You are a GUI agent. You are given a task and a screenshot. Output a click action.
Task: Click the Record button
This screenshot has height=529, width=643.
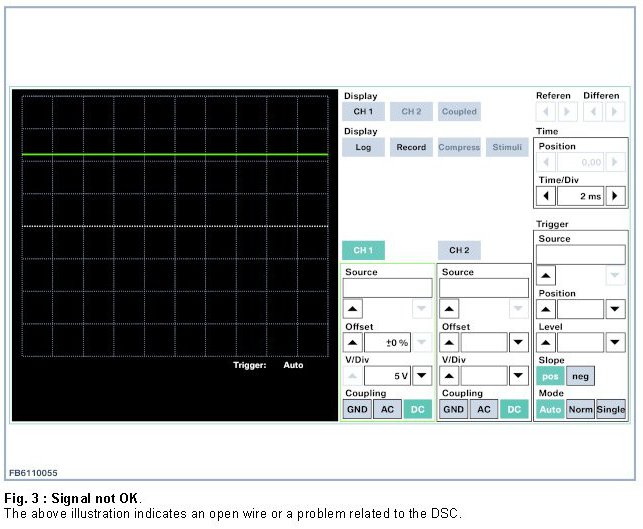pyautogui.click(x=411, y=147)
